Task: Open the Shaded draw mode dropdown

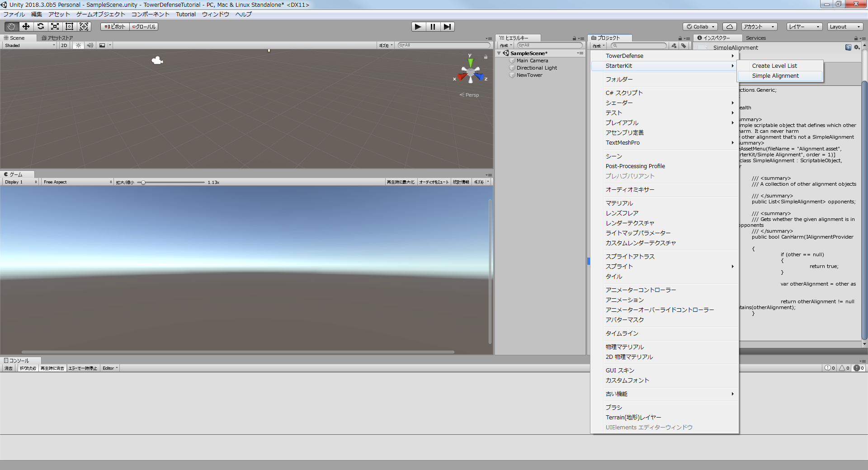Action: (x=29, y=45)
